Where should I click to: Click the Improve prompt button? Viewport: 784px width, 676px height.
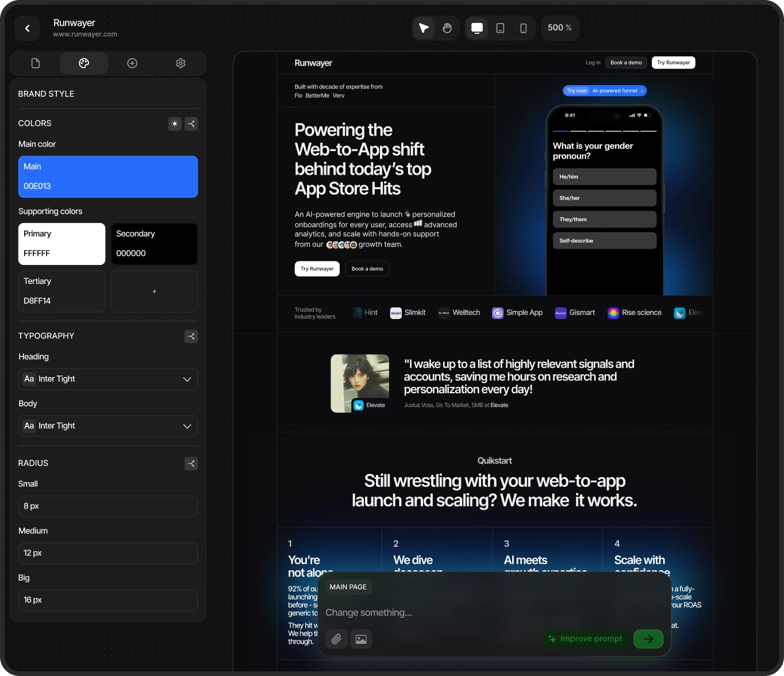[x=585, y=639]
